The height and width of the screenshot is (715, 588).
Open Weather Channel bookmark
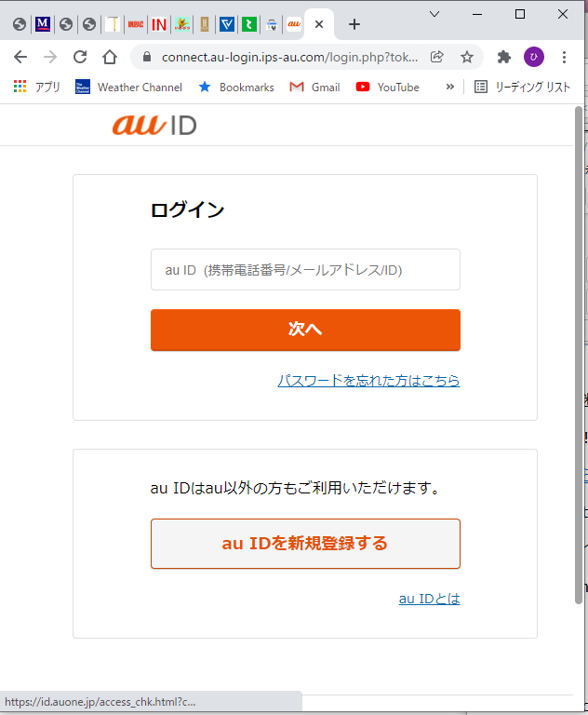128,87
